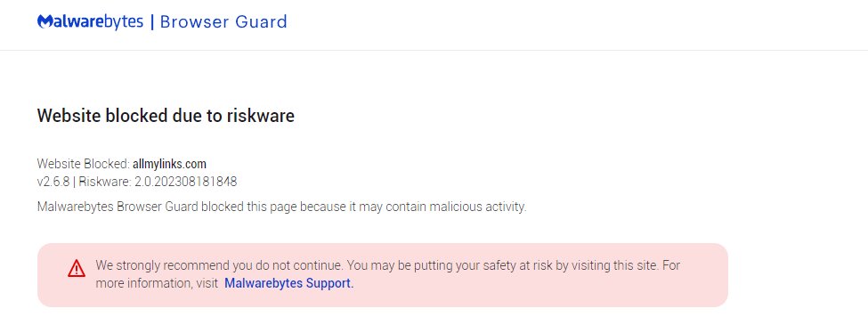The height and width of the screenshot is (325, 868).
Task: Click the red warning triangle icon
Action: coord(77,269)
